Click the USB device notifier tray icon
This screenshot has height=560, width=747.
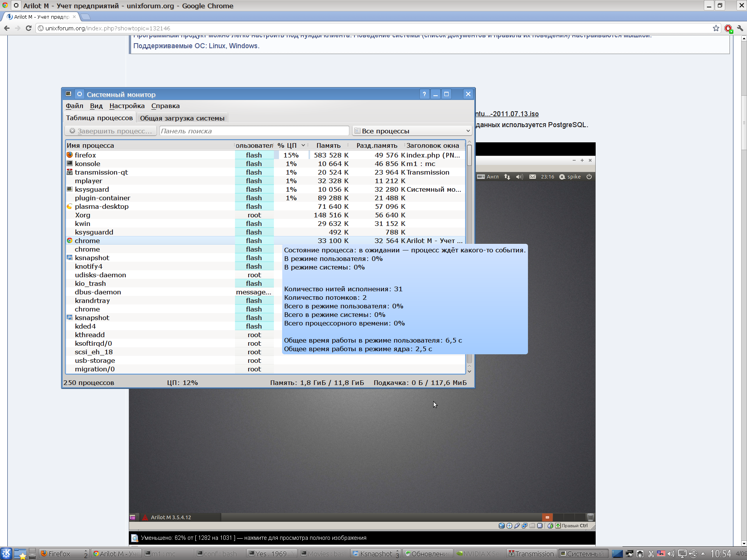[x=693, y=554]
